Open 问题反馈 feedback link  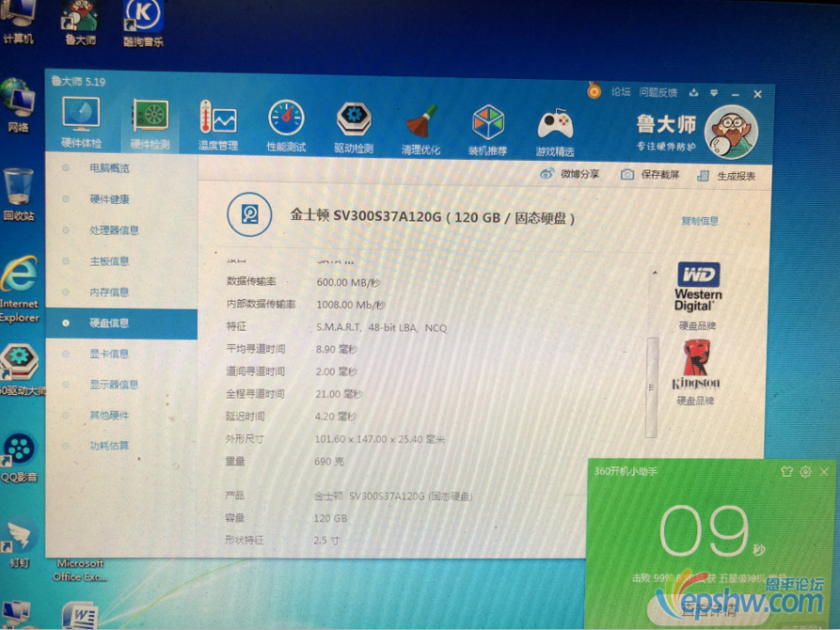(658, 92)
